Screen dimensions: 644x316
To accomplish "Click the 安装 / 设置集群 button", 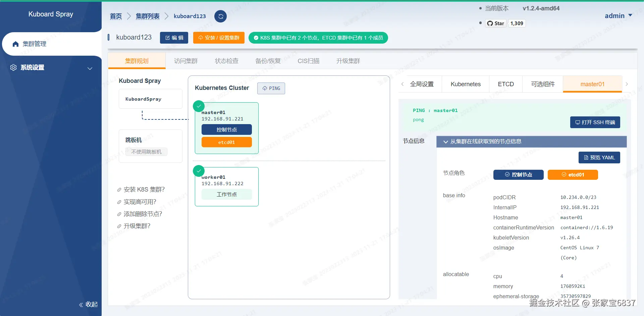I will tap(219, 38).
